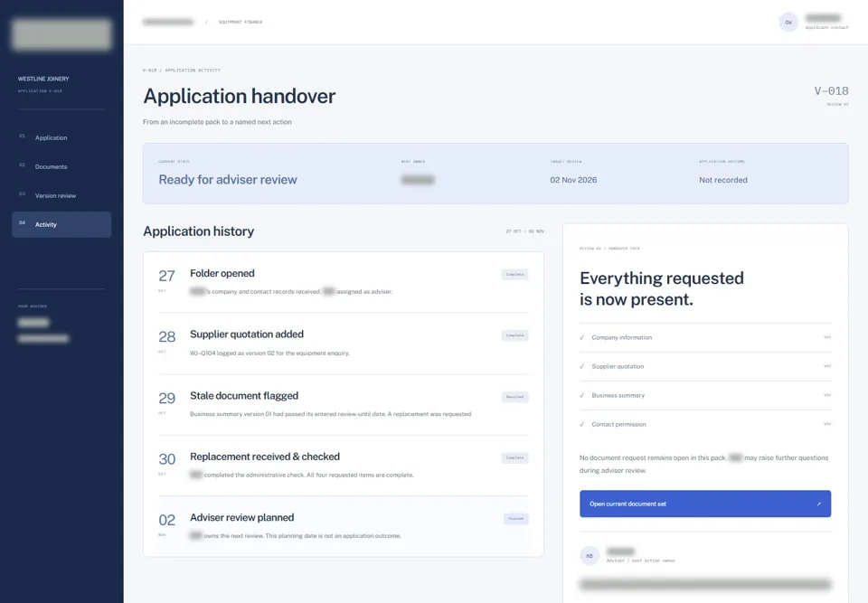Click the Complete badge on Supplier quotation added
868x603 pixels.
[x=514, y=335]
